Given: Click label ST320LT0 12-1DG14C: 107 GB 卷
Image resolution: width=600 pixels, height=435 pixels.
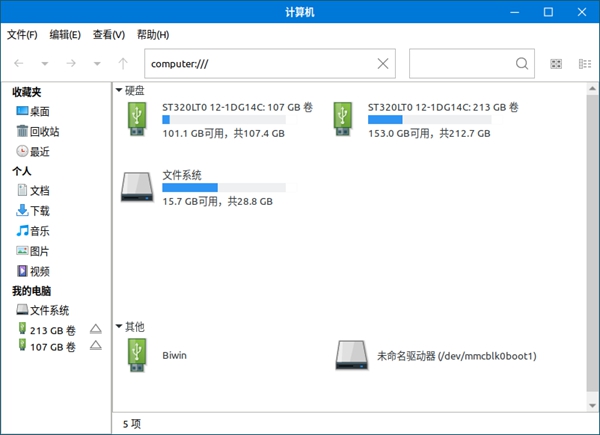Looking at the screenshot, I should (x=237, y=107).
